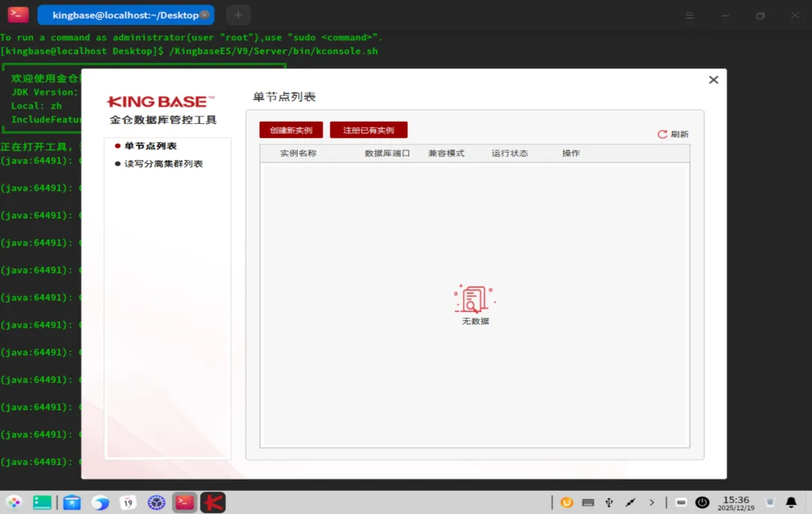Click the 实例名称 column header
Image resolution: width=812 pixels, height=514 pixels.
(298, 153)
